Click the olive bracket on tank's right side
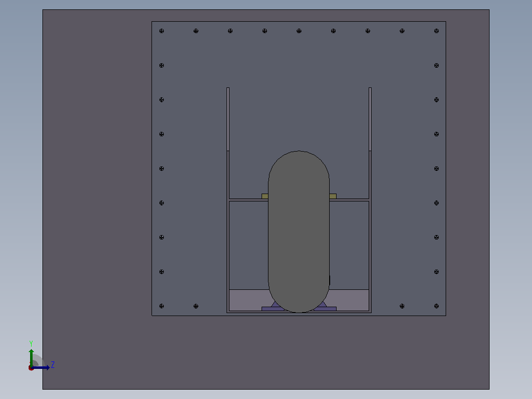The height and width of the screenshot is (399, 532). 333,196
